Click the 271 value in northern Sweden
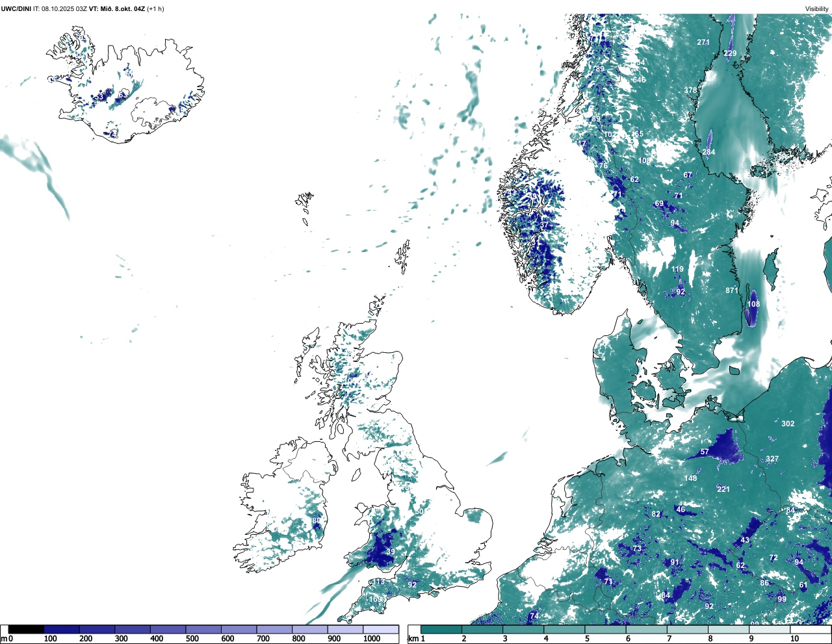Viewport: 832px width, 644px height. tap(703, 42)
